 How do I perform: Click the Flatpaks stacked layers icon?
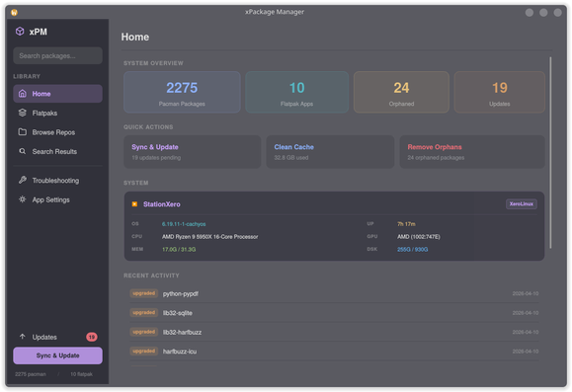click(23, 113)
